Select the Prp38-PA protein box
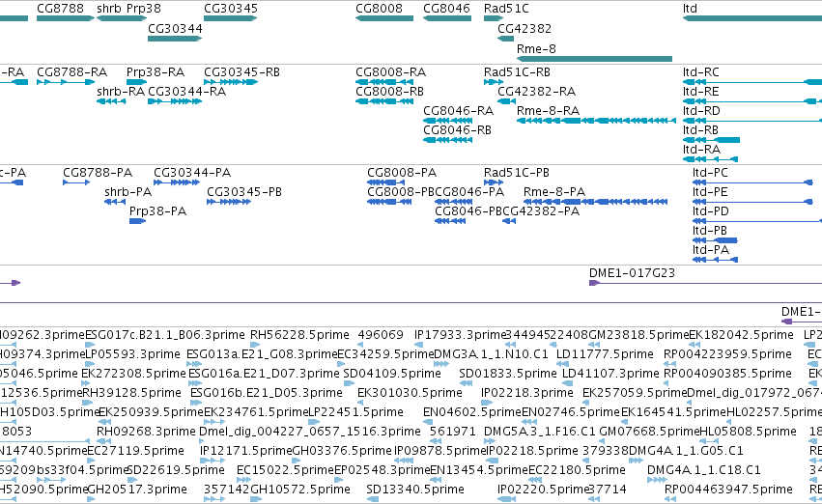 click(137, 221)
